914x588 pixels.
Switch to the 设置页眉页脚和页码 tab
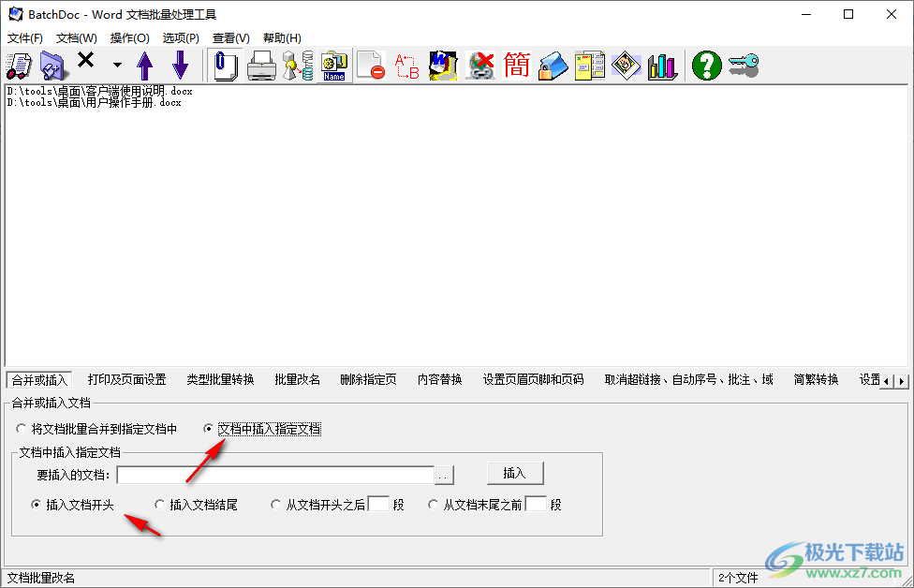point(533,380)
